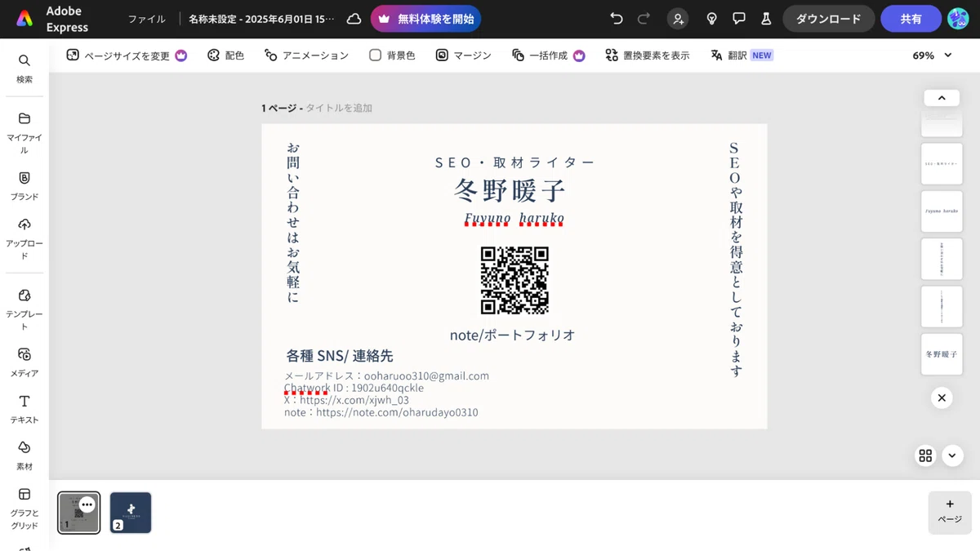This screenshot has height=551, width=980.
Task: Click the 無料体験を開始 button
Action: (x=425, y=19)
